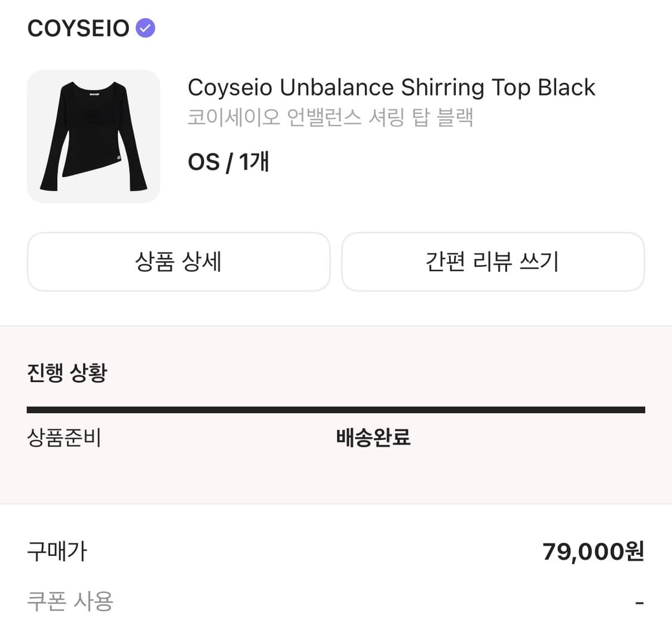672x631 pixels.
Task: Click the 진행 상황 section header
Action: (x=67, y=372)
